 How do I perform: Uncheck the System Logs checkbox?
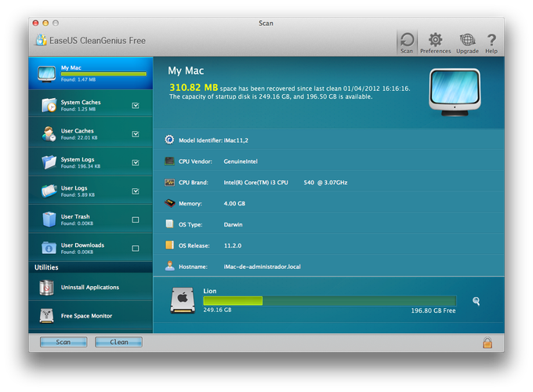pyautogui.click(x=136, y=162)
